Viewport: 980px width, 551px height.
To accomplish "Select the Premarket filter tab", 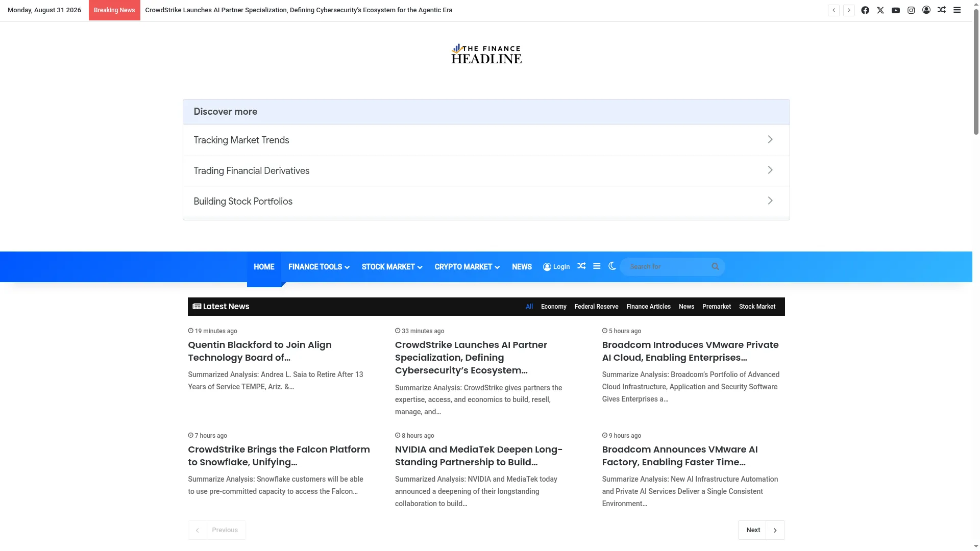I will [717, 307].
